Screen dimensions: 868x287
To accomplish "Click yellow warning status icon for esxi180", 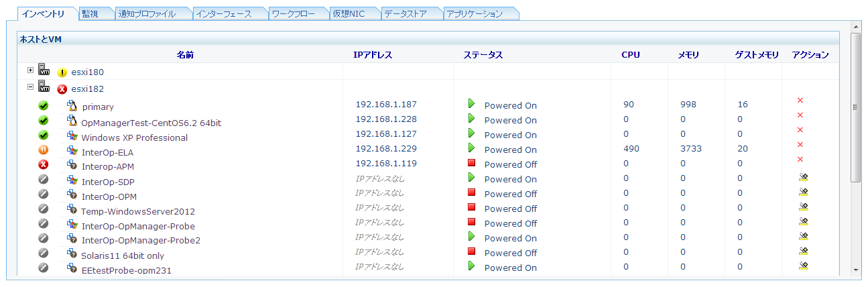I will (62, 72).
